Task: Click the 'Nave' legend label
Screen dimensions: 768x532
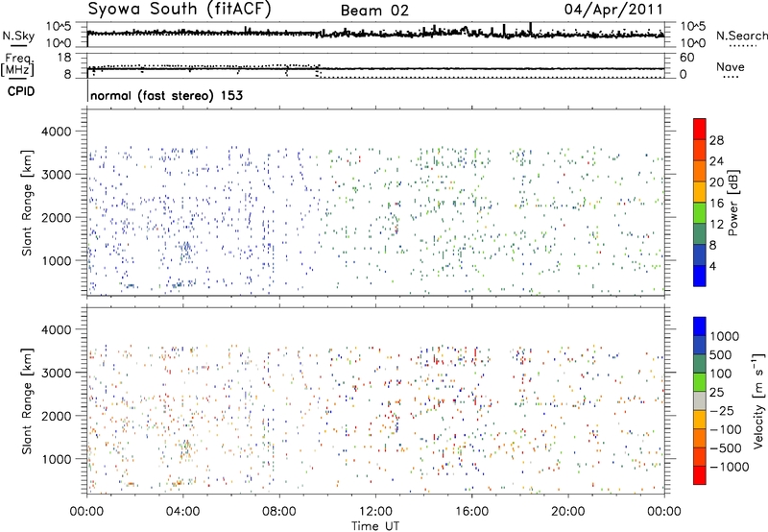Action: (731, 67)
